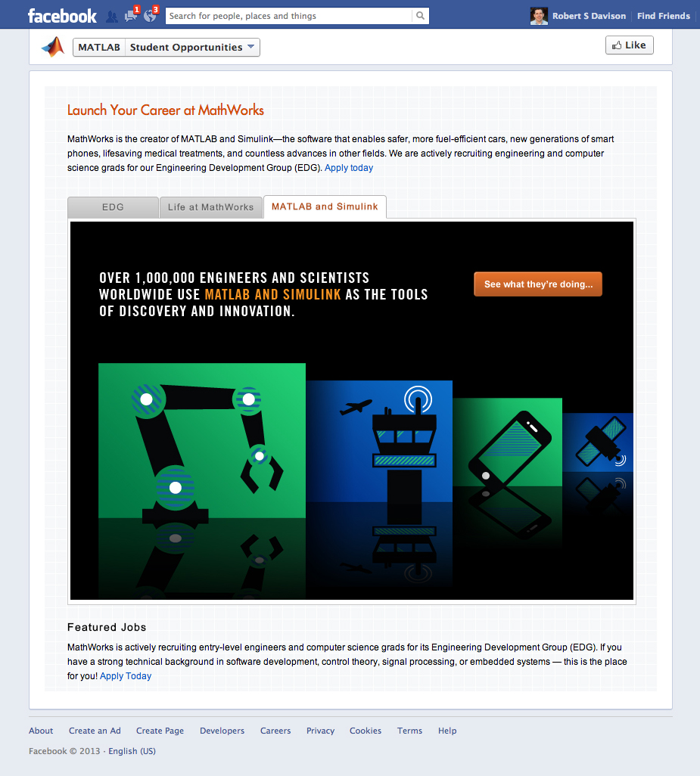The height and width of the screenshot is (776, 700).
Task: Click the Apply Today link under Featured Jobs
Action: [126, 676]
